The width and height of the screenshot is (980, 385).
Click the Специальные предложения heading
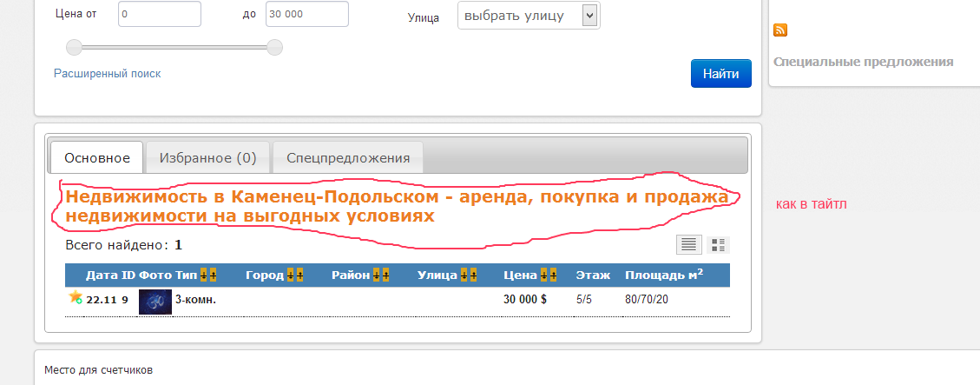click(863, 62)
